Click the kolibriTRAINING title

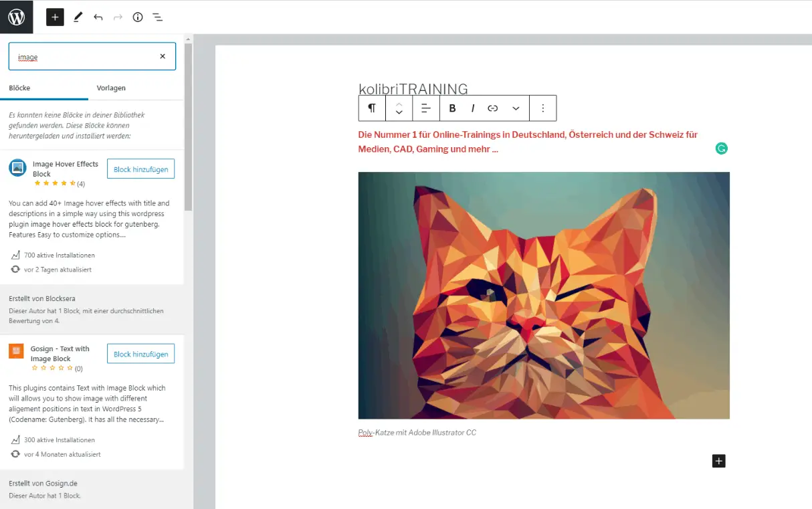pyautogui.click(x=413, y=89)
